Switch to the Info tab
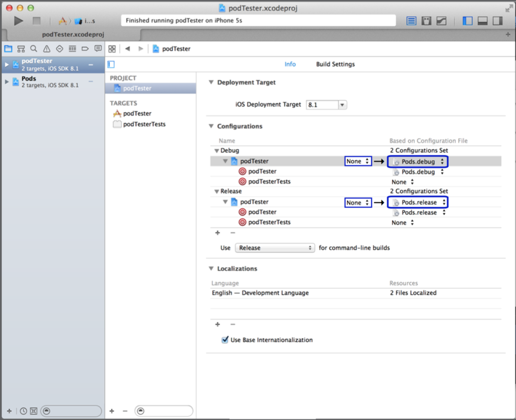 290,64
